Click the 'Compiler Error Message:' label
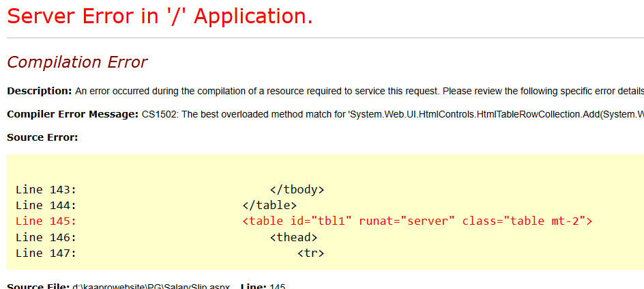This screenshot has width=644, height=289. click(72, 114)
